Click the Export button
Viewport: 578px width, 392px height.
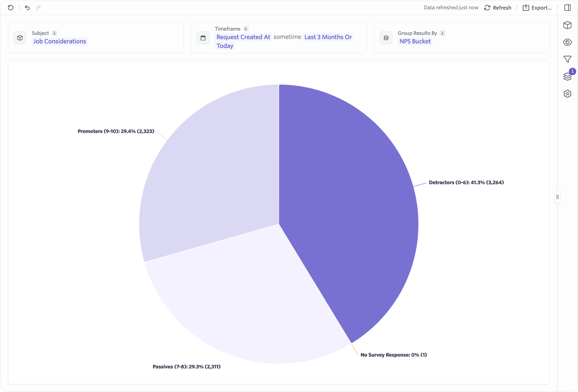coord(537,8)
